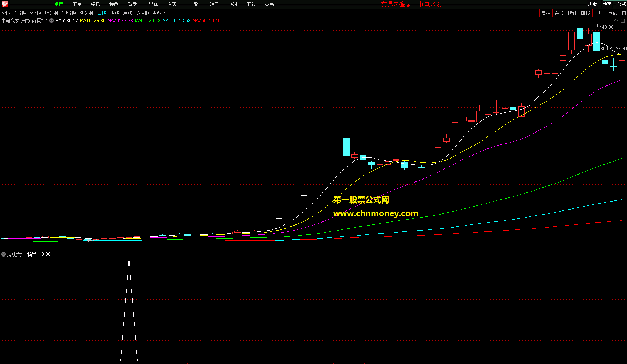The width and height of the screenshot is (627, 364).
Task: Open the 公式 formula menu
Action: pyautogui.click(x=621, y=4)
